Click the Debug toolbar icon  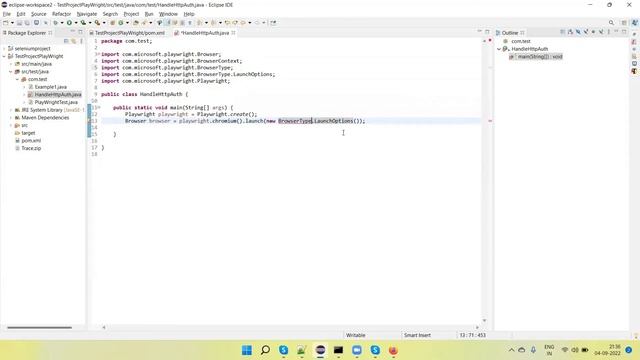coord(56,23)
